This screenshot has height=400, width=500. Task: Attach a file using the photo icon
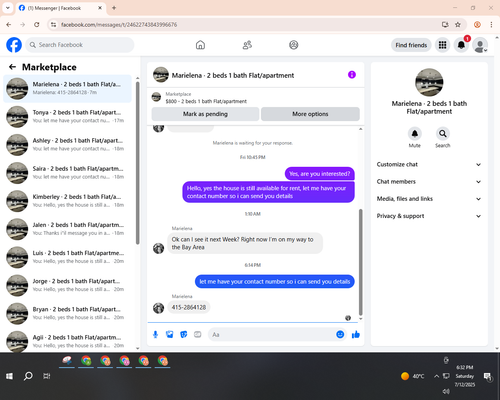pos(170,334)
